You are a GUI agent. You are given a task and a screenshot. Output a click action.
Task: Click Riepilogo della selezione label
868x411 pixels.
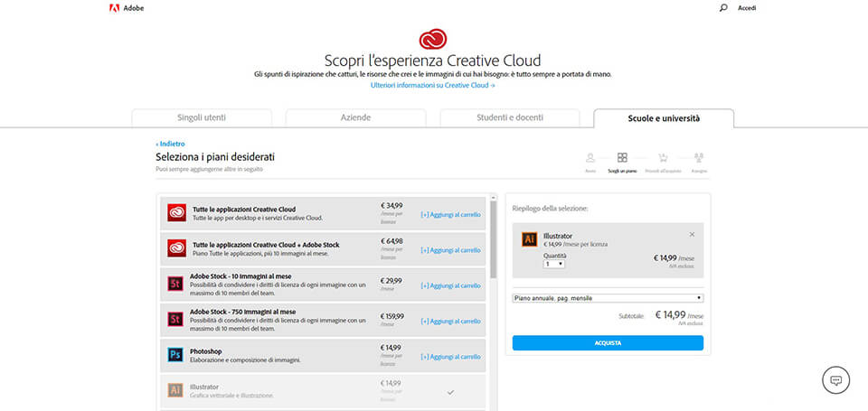point(551,209)
